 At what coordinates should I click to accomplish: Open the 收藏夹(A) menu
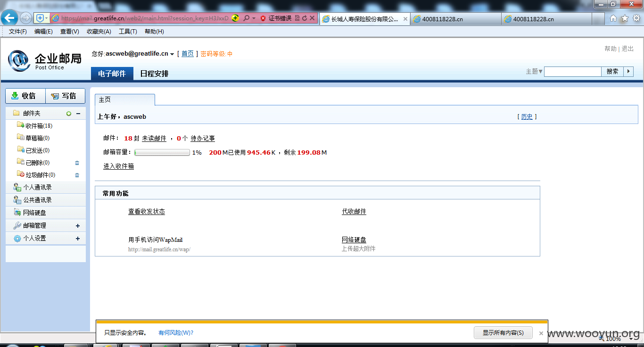[x=99, y=32]
